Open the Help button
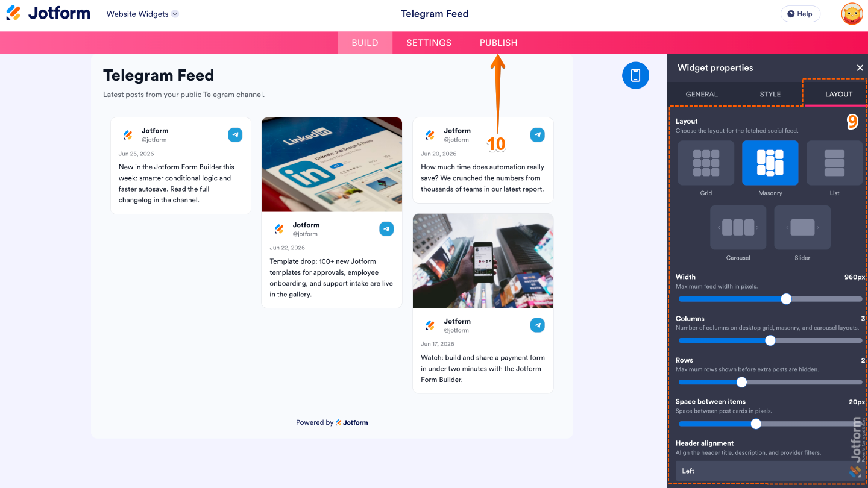Screen dimensions: 868x488 800,14
